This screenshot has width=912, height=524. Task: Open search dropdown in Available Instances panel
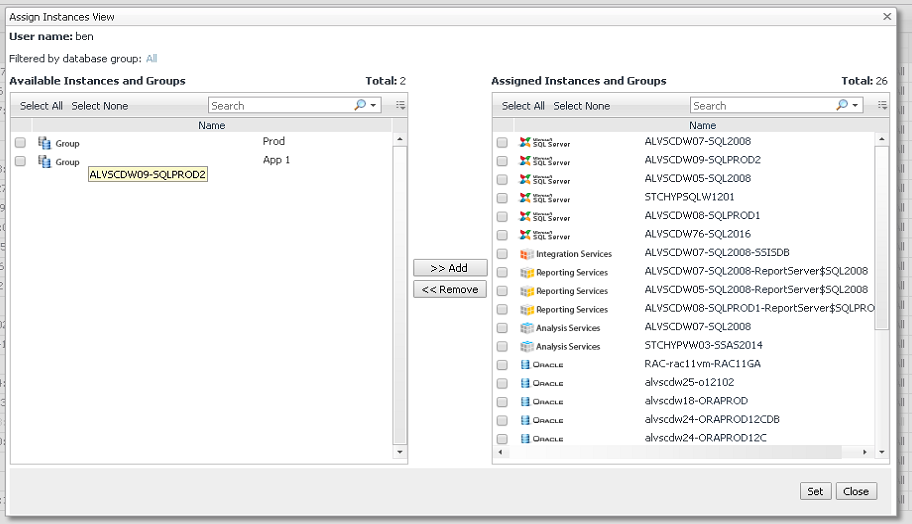pos(366,105)
